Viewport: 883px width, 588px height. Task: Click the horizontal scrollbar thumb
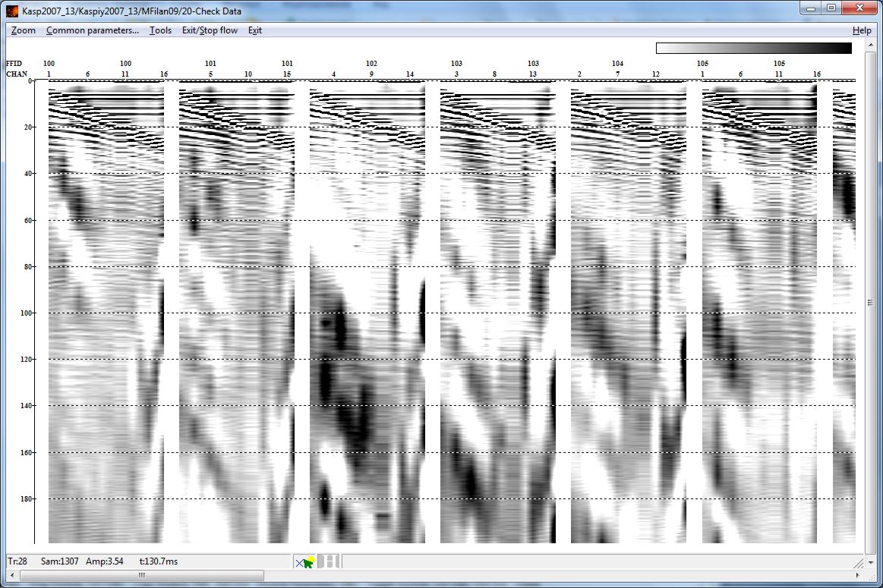pyautogui.click(x=142, y=575)
